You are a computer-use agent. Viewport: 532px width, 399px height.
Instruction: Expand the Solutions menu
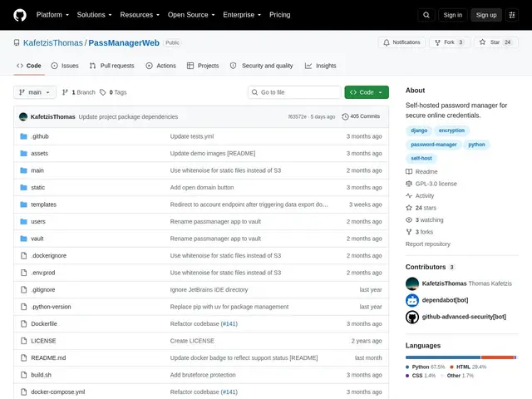pos(94,15)
